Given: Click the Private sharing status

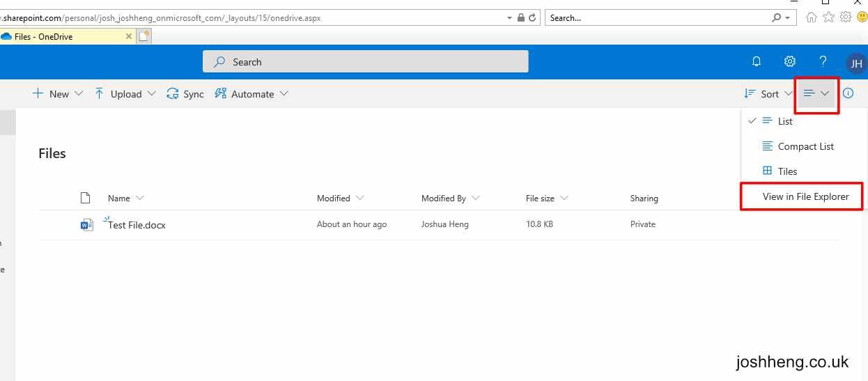Looking at the screenshot, I should pyautogui.click(x=643, y=224).
